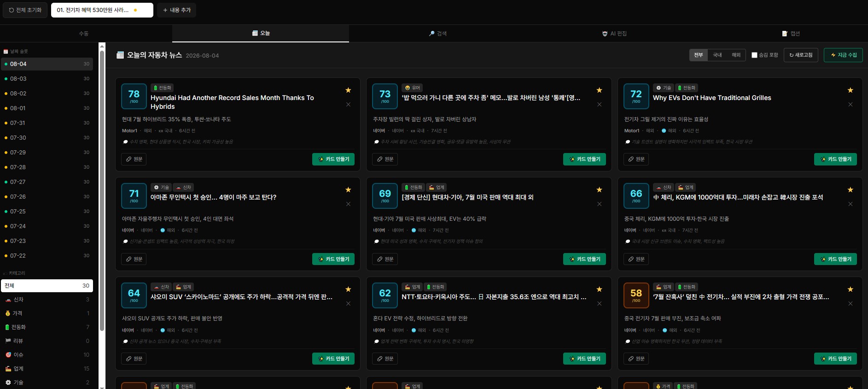The height and width of the screenshot is (389, 868).
Task: Open 원문 for the 샤오미 SUV 스카이노마드 article
Action: point(134,359)
